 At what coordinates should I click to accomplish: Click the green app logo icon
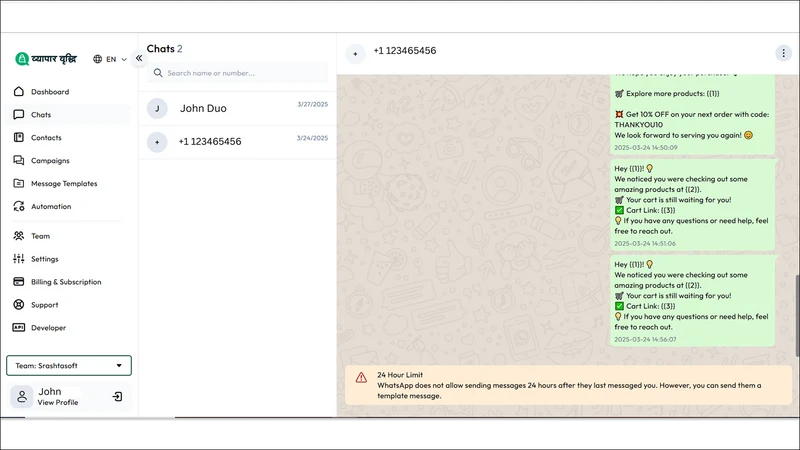21,59
